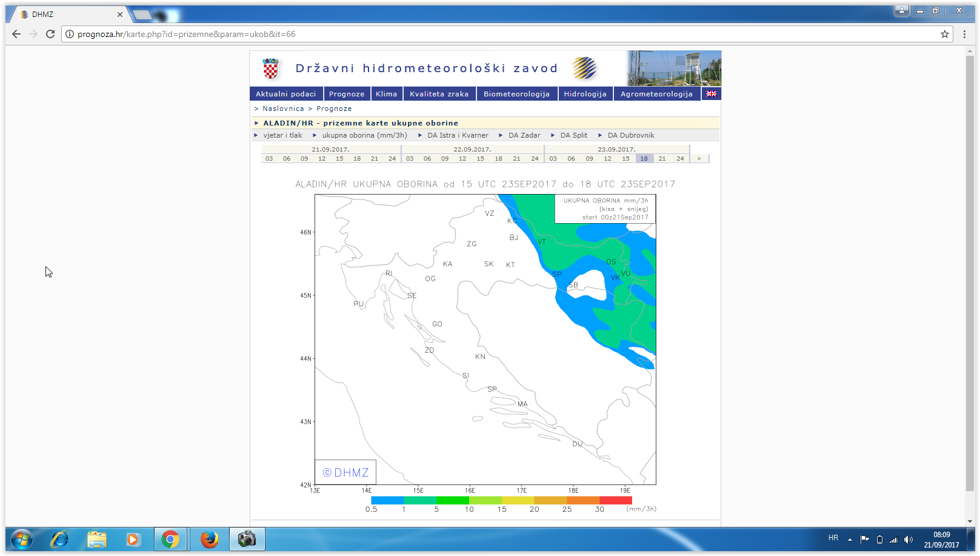Reload the page with the refresh icon
Image resolution: width=980 pixels, height=556 pixels.
(50, 34)
